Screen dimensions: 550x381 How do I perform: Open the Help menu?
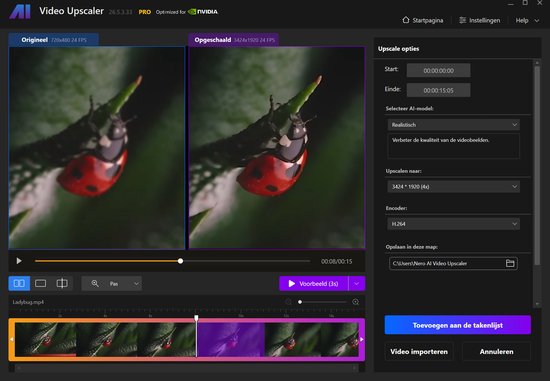click(527, 20)
